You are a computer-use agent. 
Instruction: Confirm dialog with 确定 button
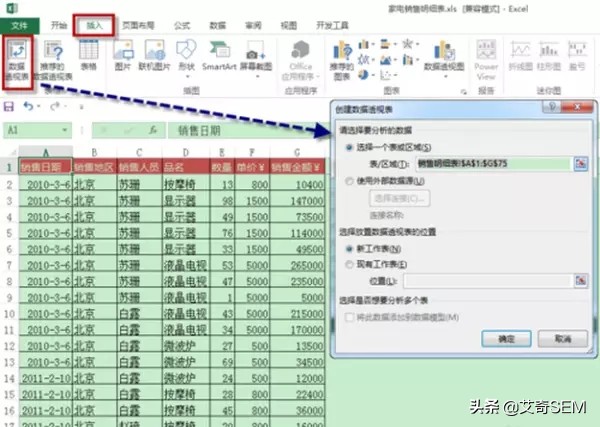[x=506, y=339]
